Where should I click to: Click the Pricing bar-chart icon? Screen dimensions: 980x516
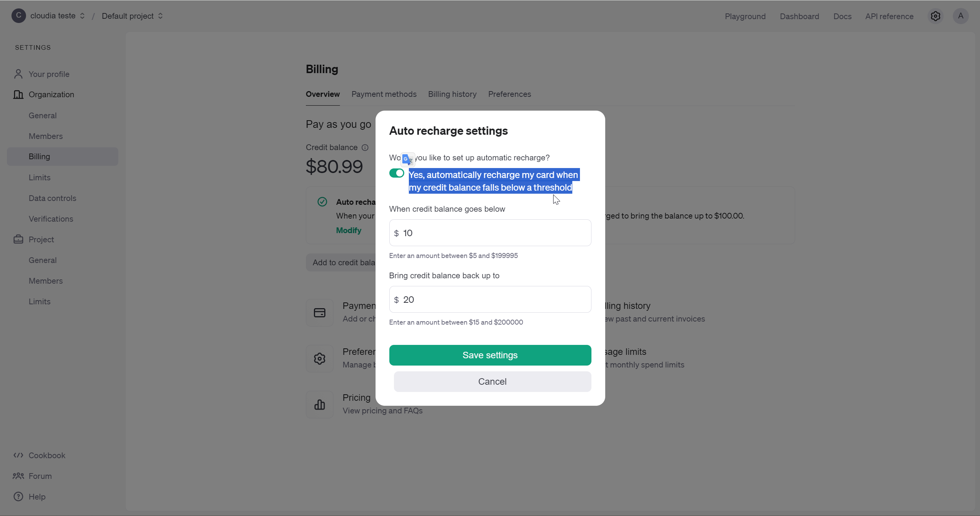click(x=320, y=405)
